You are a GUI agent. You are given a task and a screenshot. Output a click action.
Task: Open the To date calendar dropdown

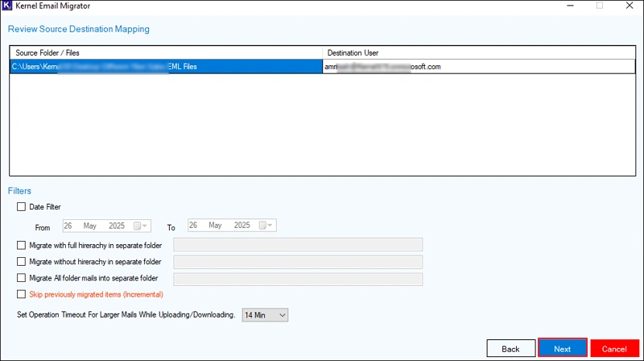(266, 226)
